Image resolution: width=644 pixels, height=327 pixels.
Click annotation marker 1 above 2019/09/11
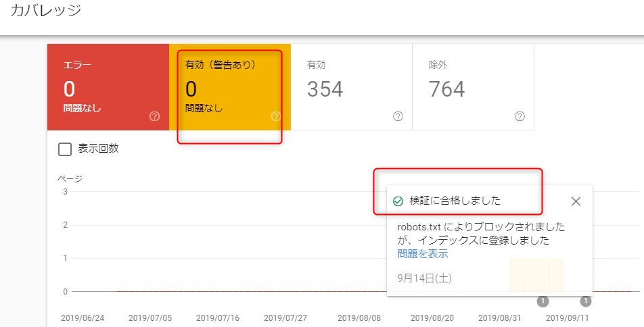[585, 301]
